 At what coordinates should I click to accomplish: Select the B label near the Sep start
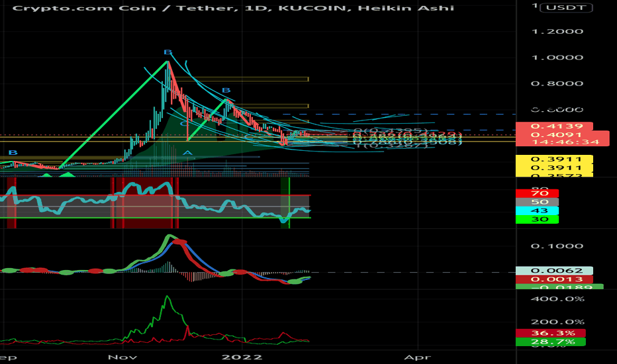pos(13,153)
